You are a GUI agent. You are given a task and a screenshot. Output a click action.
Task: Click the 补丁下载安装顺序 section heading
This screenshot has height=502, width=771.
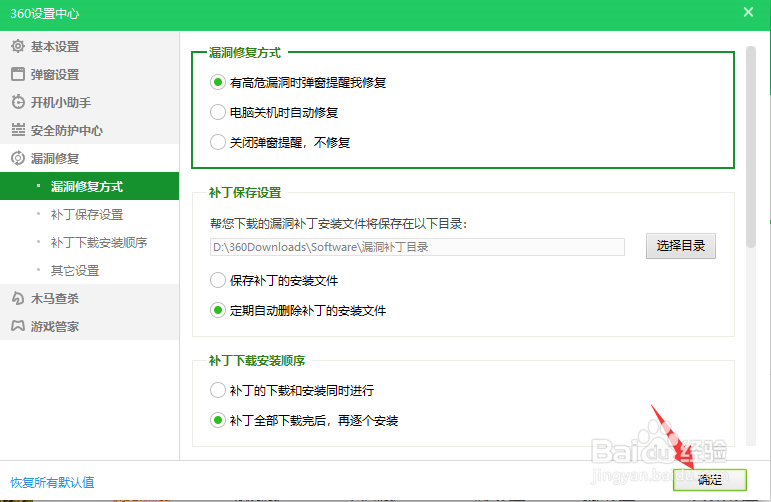pyautogui.click(x=257, y=361)
